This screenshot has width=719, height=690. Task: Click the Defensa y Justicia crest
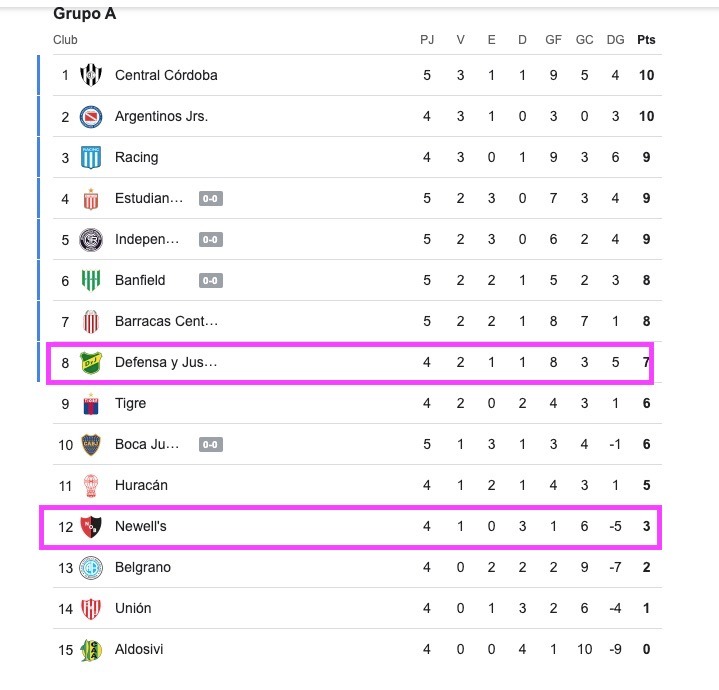click(91, 362)
